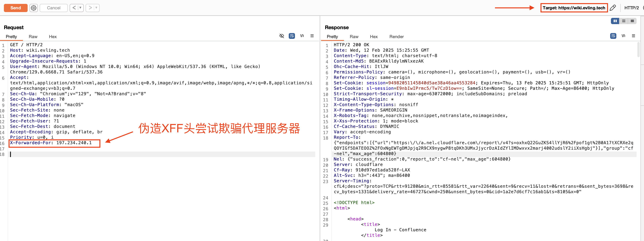
Task: Click 'Sec-Fetch-Site: none' header
Action: (x=37, y=110)
